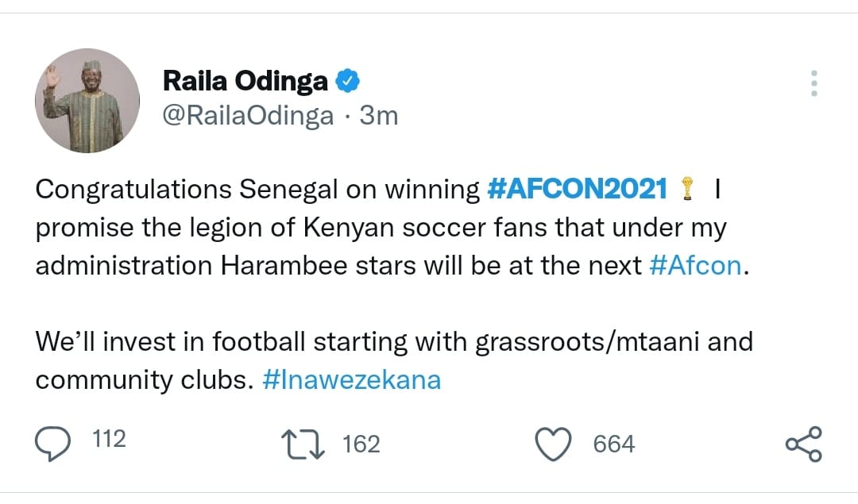The image size is (858, 504).
Task: Like the tweet with the heart icon
Action: pos(554,444)
